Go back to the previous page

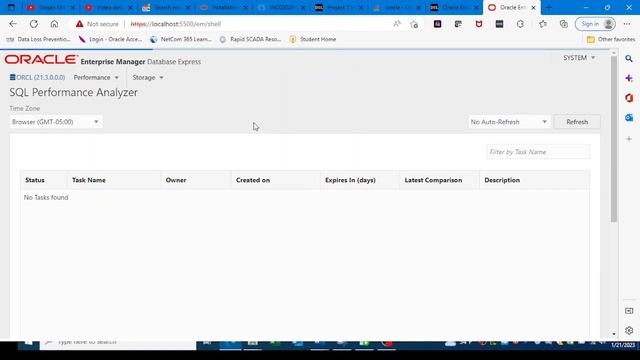point(13,24)
